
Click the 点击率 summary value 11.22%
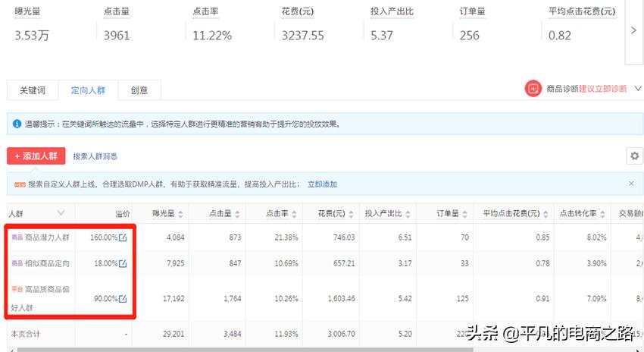[212, 36]
